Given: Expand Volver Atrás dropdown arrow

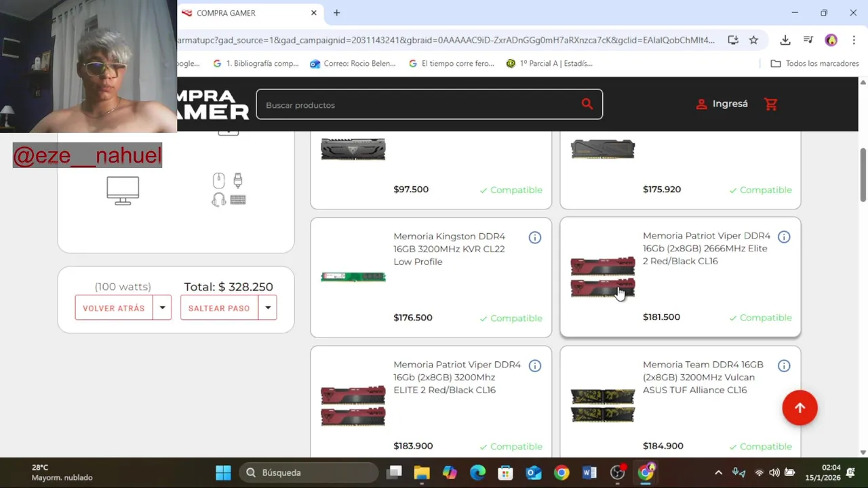Looking at the screenshot, I should click(x=162, y=308).
